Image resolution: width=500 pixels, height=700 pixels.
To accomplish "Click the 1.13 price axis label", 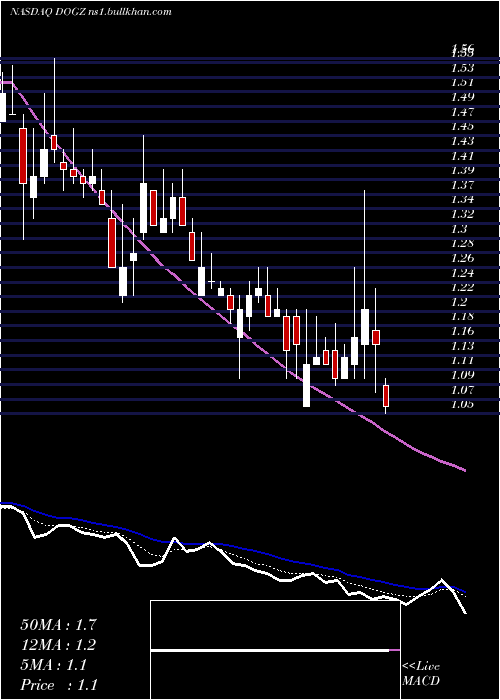I will pyautogui.click(x=462, y=345).
